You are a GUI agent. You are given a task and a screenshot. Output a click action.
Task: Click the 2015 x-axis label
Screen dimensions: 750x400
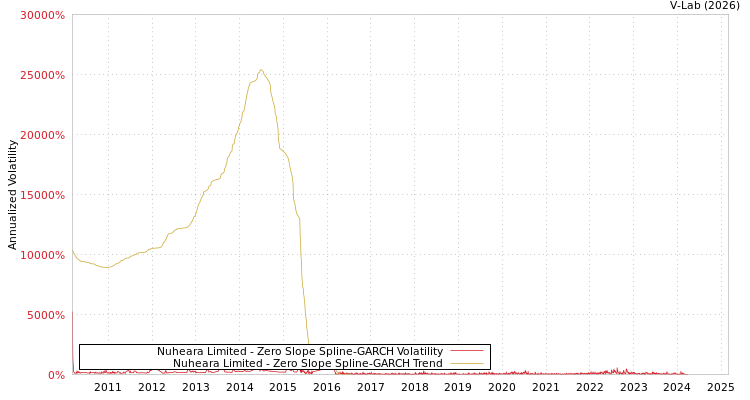coord(283,387)
